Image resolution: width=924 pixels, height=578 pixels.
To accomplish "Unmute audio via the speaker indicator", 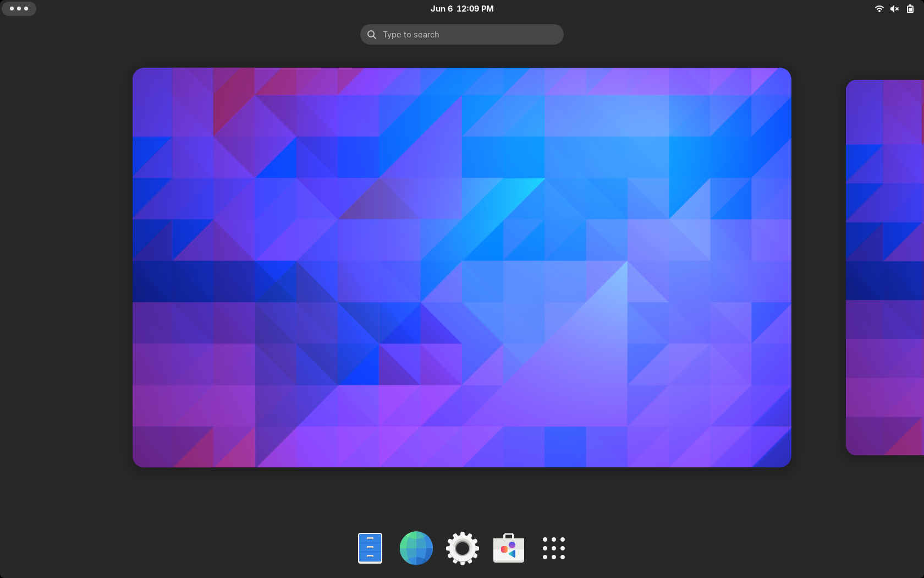I will [894, 9].
